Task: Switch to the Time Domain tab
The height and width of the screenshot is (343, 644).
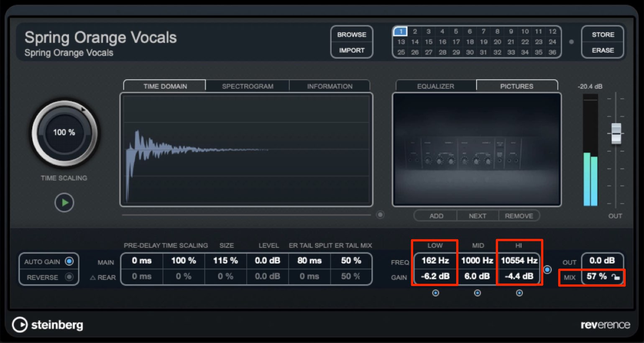Action: [165, 86]
